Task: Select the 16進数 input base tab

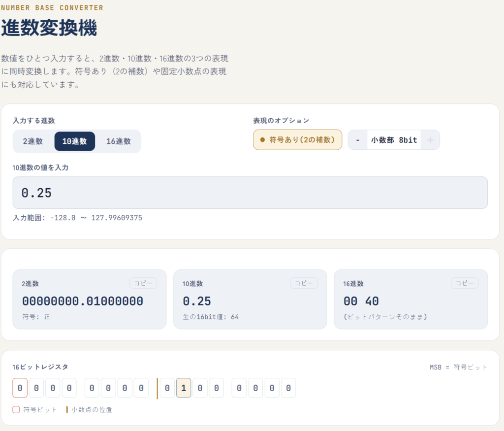Action: pos(119,141)
